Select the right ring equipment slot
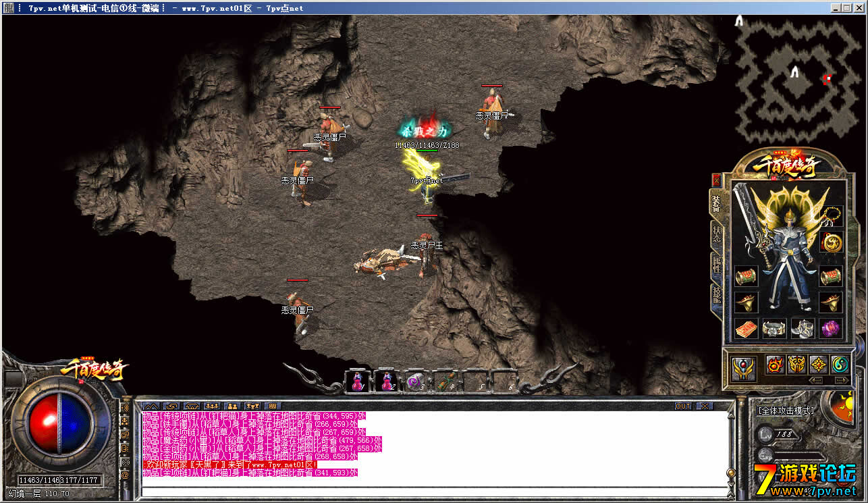Image resolution: width=868 pixels, height=503 pixels. (x=831, y=302)
